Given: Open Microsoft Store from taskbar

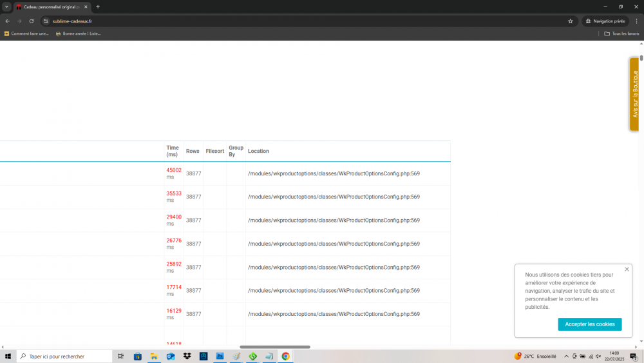Looking at the screenshot, I should coord(138,357).
